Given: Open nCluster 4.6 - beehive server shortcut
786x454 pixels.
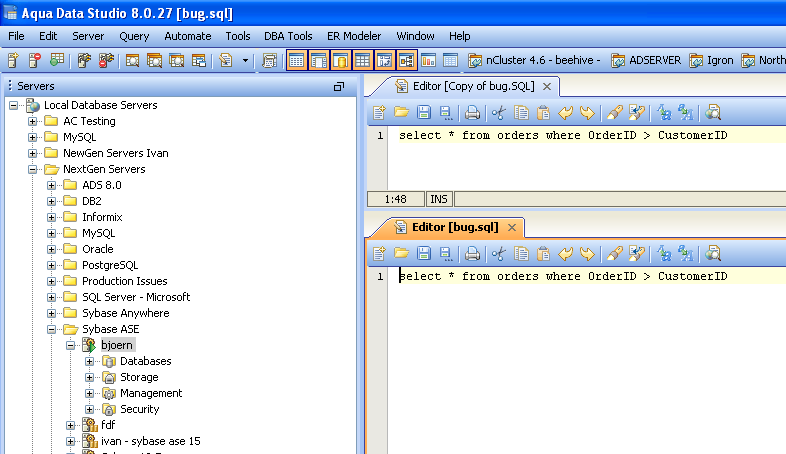Looking at the screenshot, I should [534, 61].
